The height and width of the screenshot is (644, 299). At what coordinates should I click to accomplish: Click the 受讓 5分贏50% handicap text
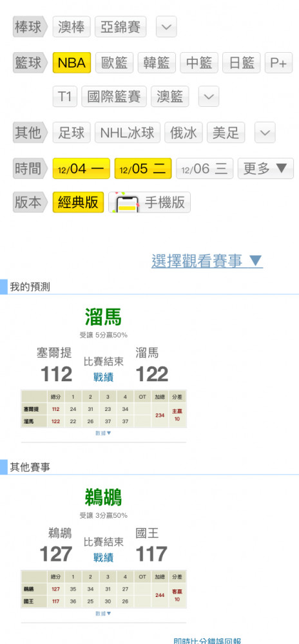[104, 335]
